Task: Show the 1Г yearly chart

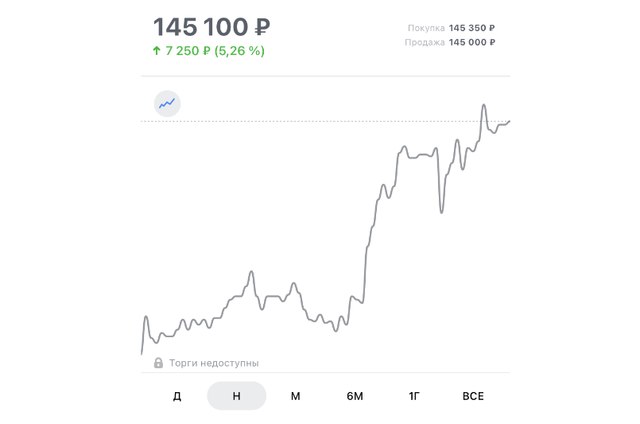Action: click(x=414, y=396)
